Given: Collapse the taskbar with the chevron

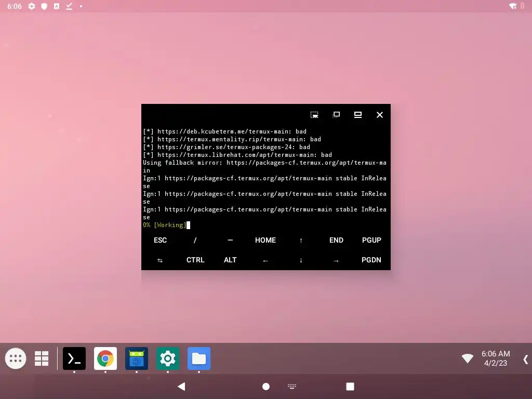Looking at the screenshot, I should pos(526,360).
